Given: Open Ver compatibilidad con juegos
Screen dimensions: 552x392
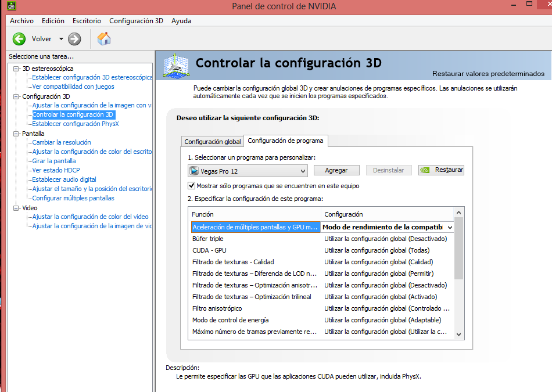Looking at the screenshot, I should pyautogui.click(x=73, y=87).
